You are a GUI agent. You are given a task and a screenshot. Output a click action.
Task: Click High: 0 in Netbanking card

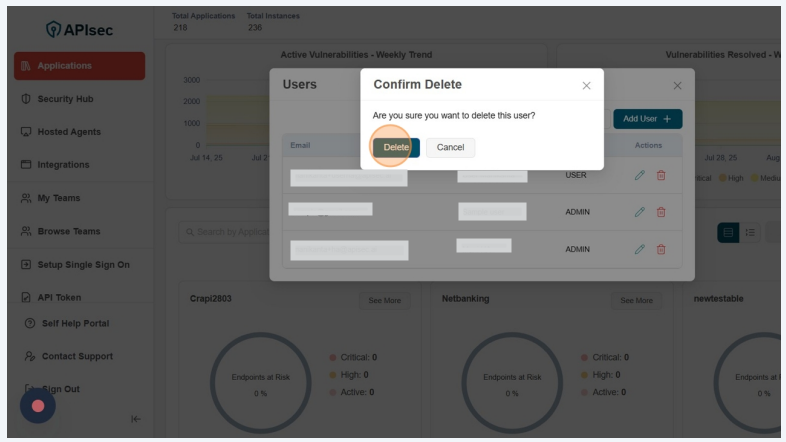click(601, 375)
